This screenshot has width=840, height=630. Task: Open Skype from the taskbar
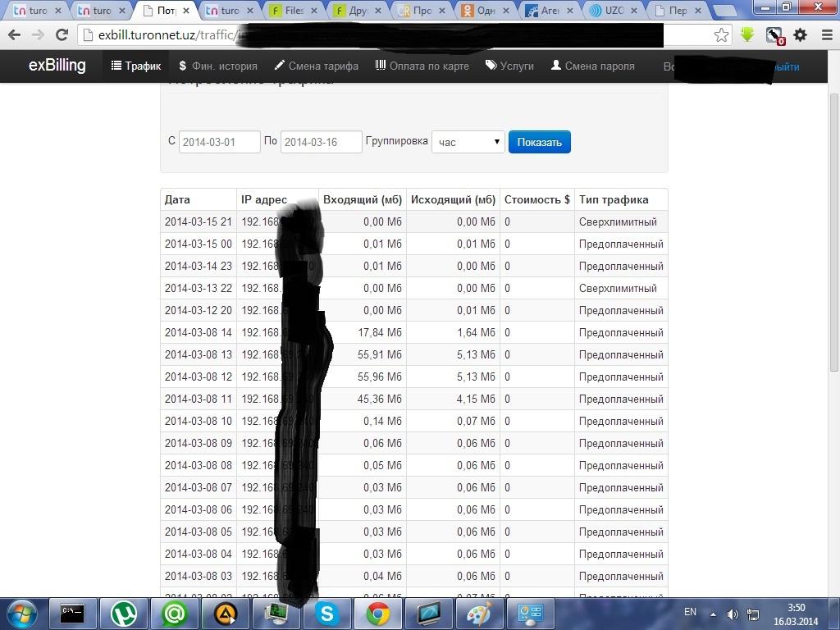(326, 614)
